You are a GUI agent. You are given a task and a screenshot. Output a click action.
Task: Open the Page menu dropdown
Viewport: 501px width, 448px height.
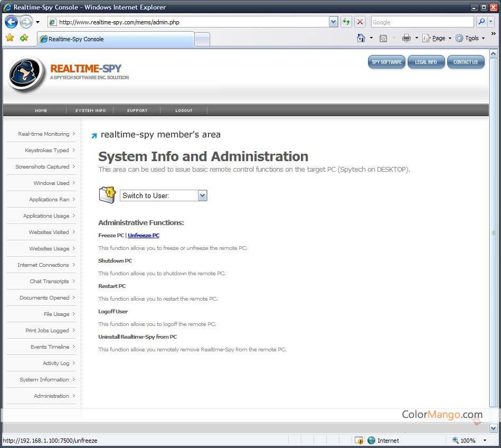coord(437,38)
